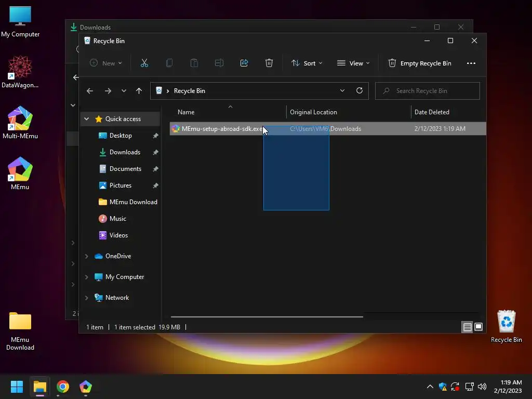Click the Share icon in toolbar
The image size is (532, 399).
point(244,63)
